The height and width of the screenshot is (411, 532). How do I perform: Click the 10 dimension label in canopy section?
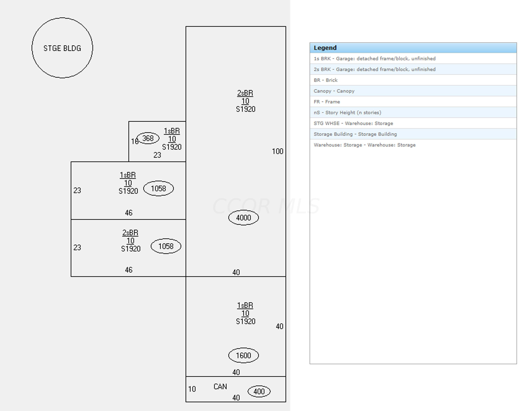tap(192, 389)
